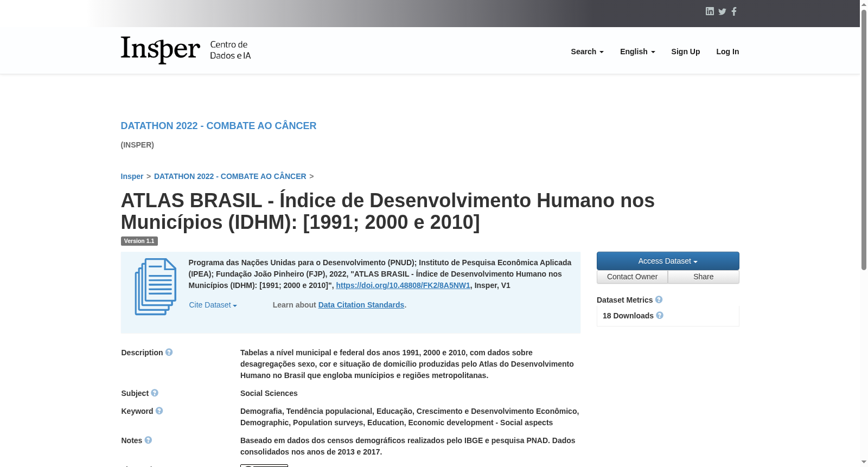868x467 pixels.
Task: Show help icon beside 18 Downloads
Action: [660, 316]
